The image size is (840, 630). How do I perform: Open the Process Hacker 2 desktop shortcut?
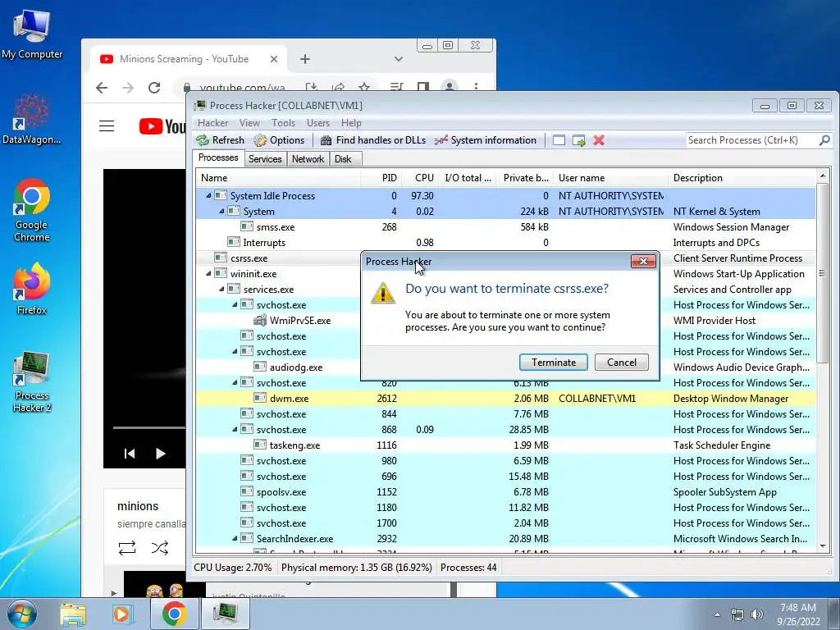[x=32, y=381]
